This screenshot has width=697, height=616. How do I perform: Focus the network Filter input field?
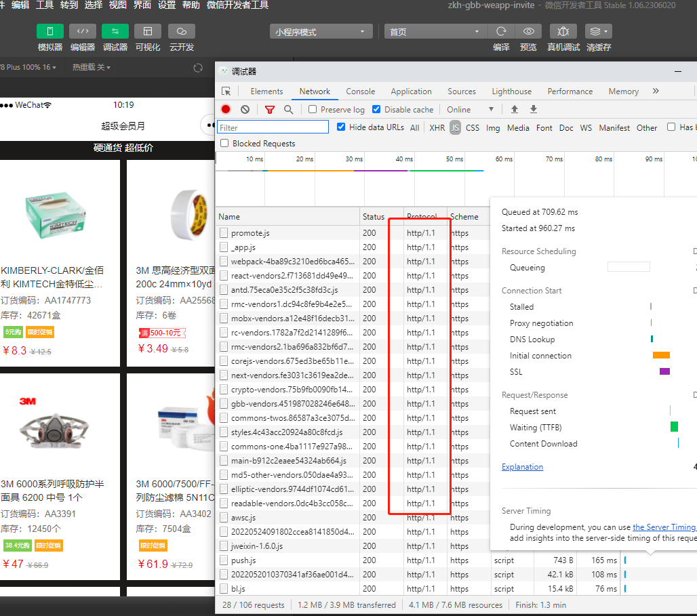(x=273, y=127)
